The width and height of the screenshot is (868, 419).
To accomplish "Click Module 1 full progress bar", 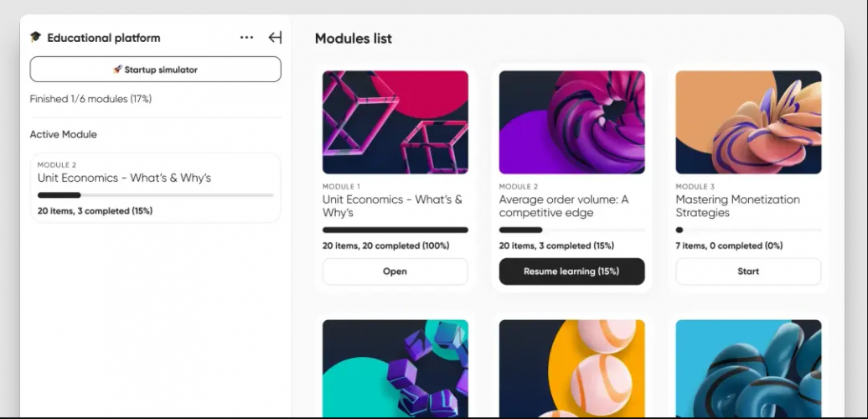I will coord(395,230).
